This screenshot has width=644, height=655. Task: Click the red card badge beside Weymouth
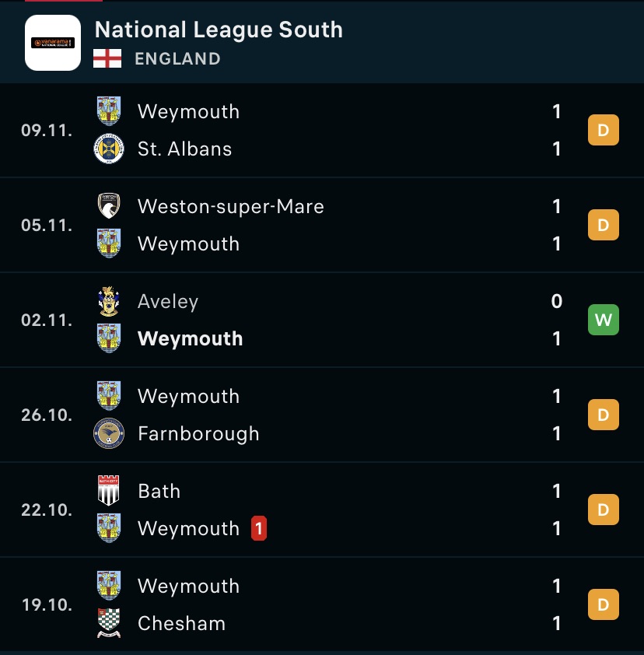point(259,529)
